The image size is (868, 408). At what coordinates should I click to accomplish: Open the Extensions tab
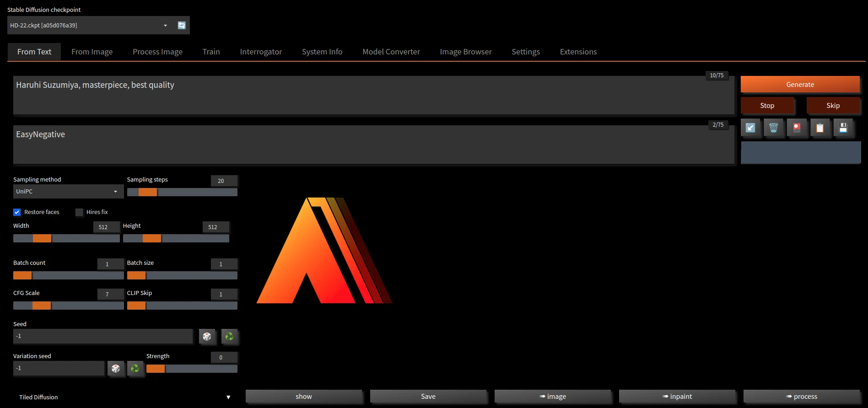point(578,52)
